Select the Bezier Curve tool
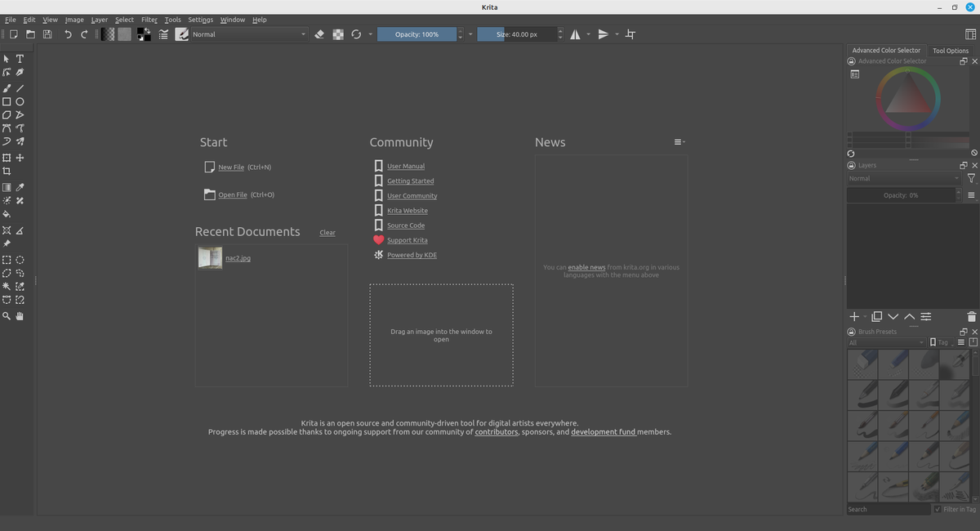Viewport: 980px width, 531px height. click(x=7, y=128)
